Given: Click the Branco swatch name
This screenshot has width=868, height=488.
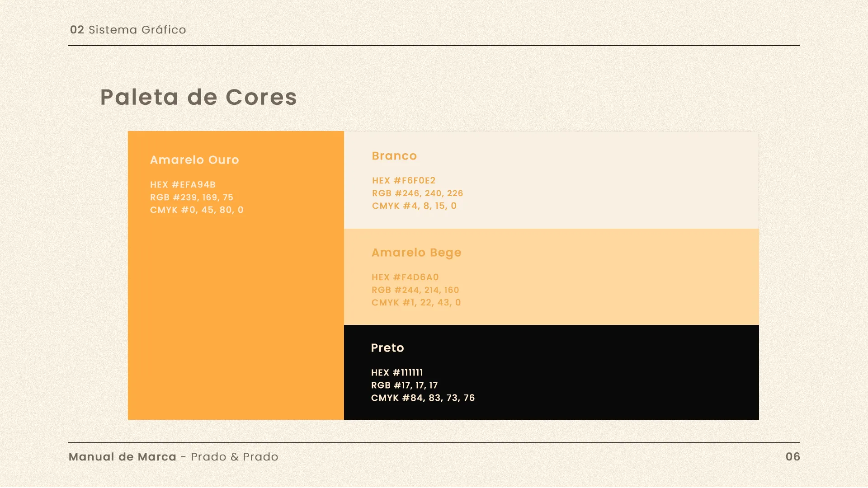Looking at the screenshot, I should (x=394, y=156).
